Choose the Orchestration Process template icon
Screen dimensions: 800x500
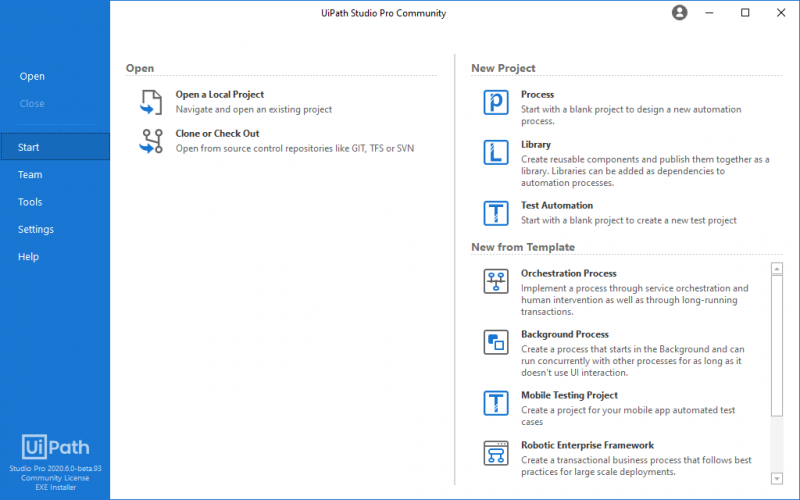[x=496, y=281]
